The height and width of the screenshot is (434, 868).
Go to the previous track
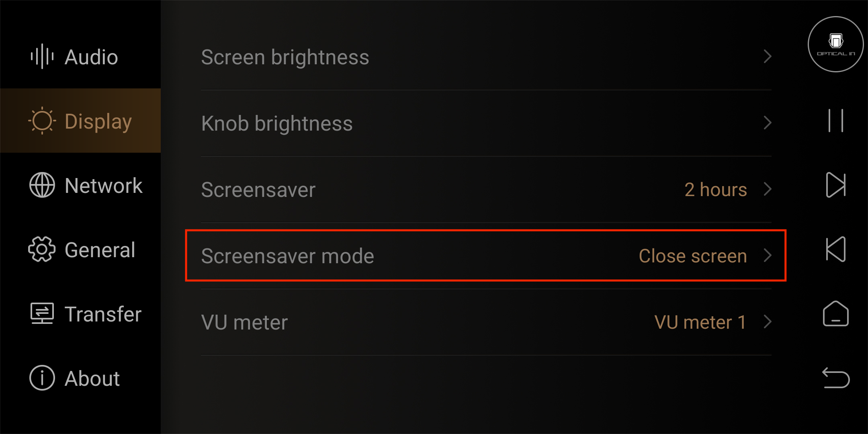836,249
